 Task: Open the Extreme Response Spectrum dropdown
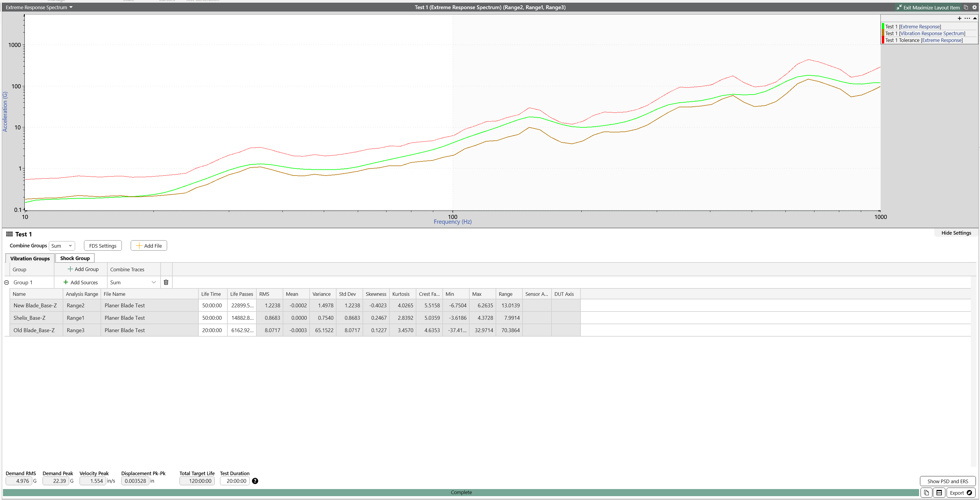click(71, 7)
